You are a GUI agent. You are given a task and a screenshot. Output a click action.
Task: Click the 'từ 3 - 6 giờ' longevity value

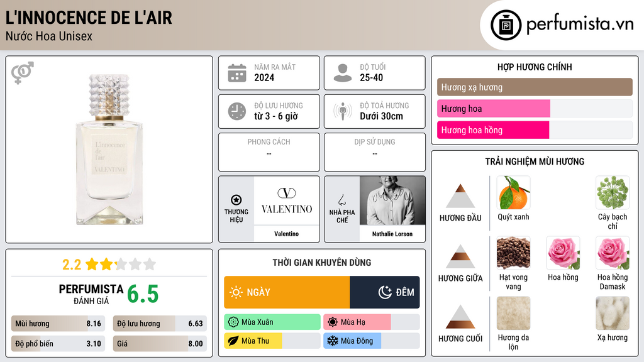click(276, 116)
